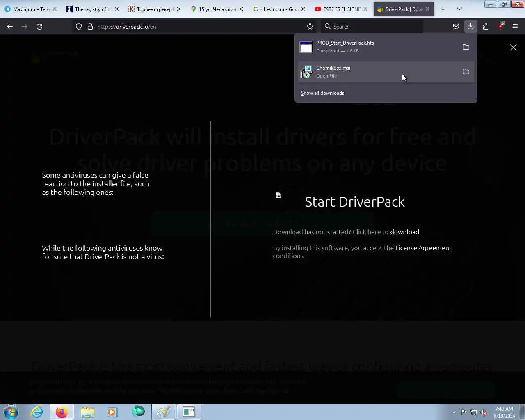Viewport: 525px width, 420px height.
Task: Show ChomikBox.msi in folder
Action: [x=466, y=72]
